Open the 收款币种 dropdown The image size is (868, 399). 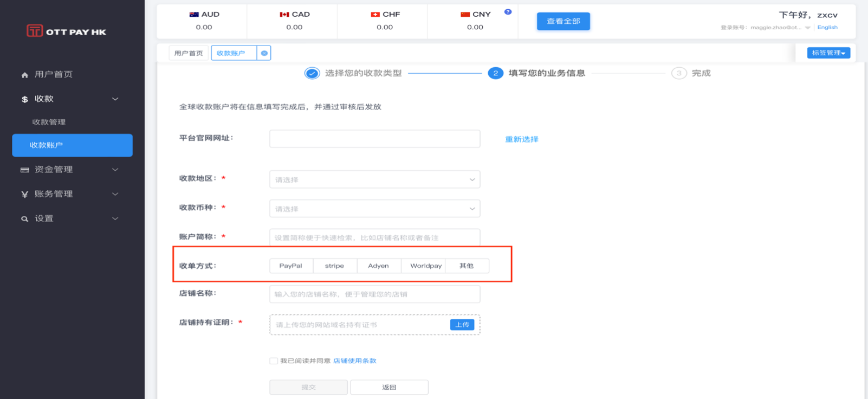click(x=375, y=209)
